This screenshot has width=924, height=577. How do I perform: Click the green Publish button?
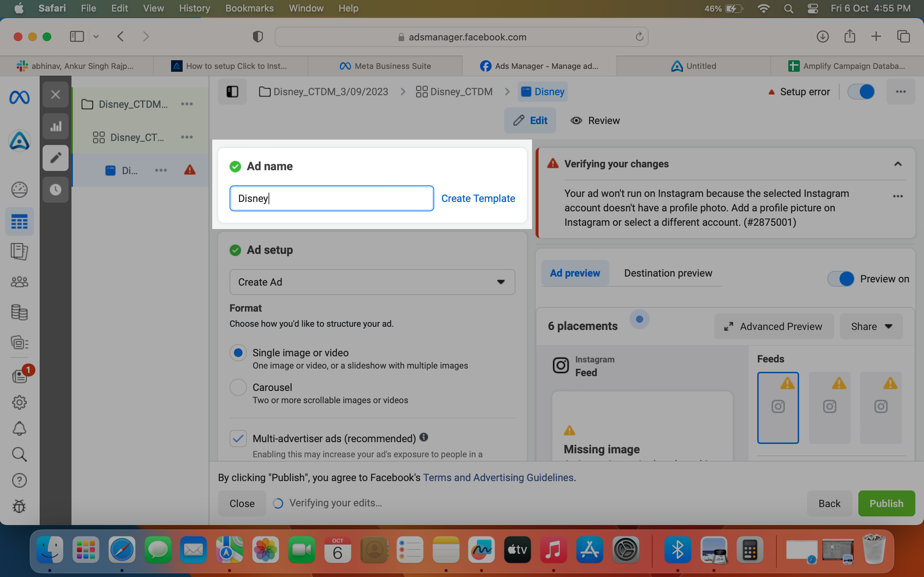(x=886, y=503)
